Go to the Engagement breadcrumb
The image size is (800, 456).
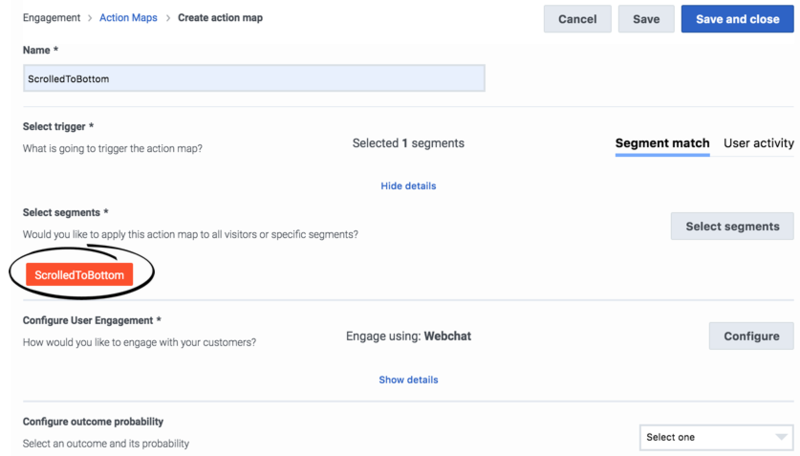pos(52,18)
